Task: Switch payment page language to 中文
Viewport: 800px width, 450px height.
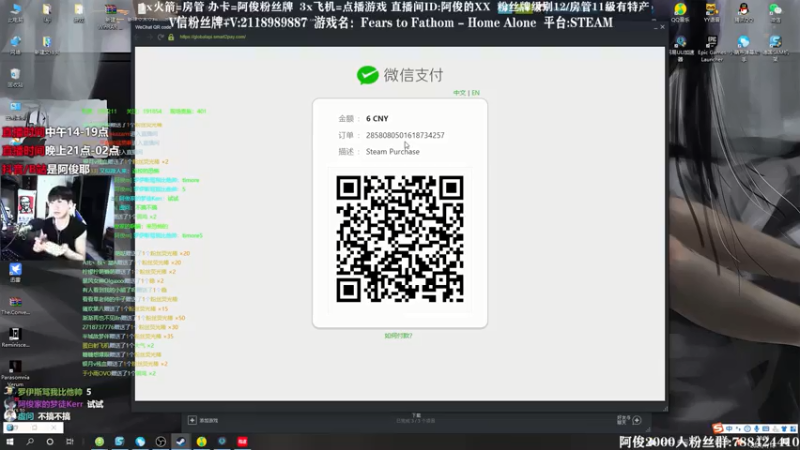Action: coord(459,93)
